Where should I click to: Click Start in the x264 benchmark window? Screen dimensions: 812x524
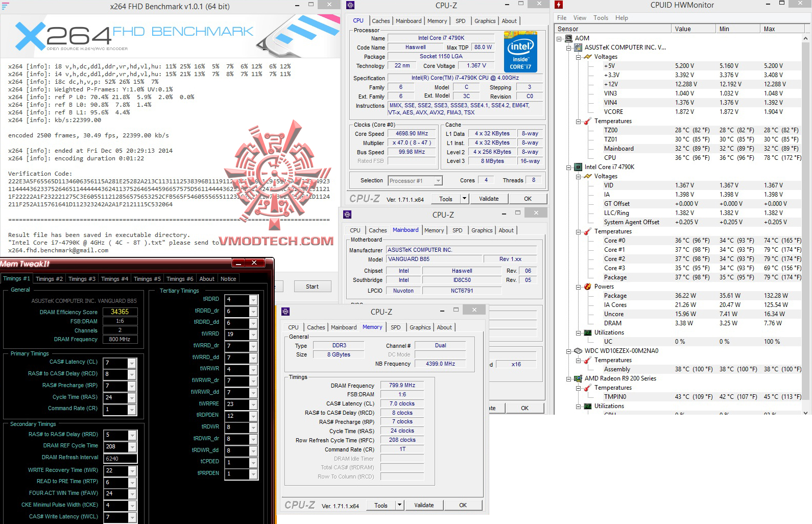(313, 287)
